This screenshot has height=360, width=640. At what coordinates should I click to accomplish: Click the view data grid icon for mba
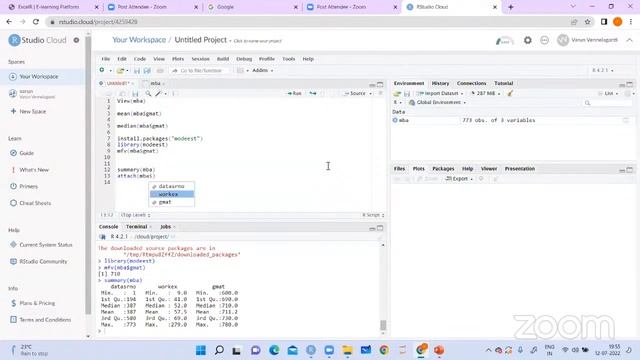626,120
